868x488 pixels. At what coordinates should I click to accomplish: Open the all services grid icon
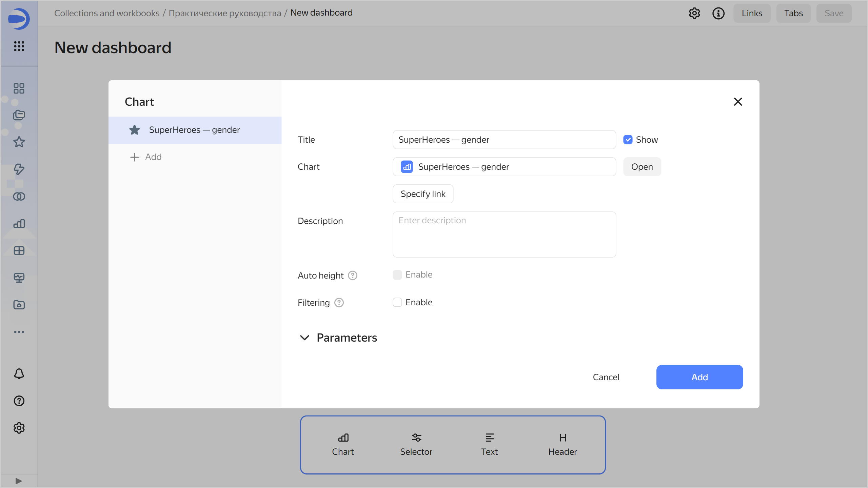tap(19, 46)
